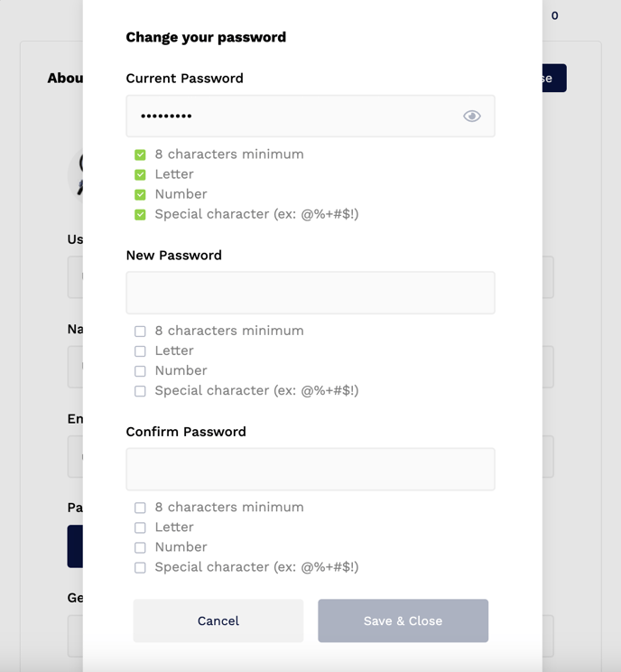The width and height of the screenshot is (621, 672).
Task: Click the Special character checkbox under New Password
Action: 140,391
